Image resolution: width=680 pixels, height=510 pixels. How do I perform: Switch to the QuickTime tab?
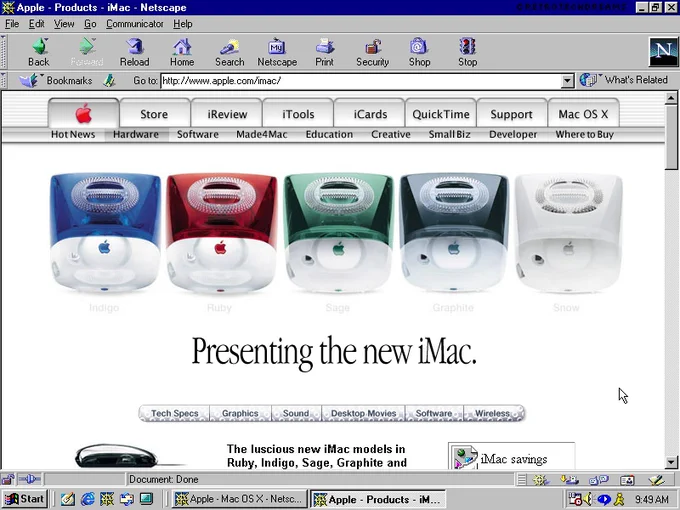click(x=441, y=114)
